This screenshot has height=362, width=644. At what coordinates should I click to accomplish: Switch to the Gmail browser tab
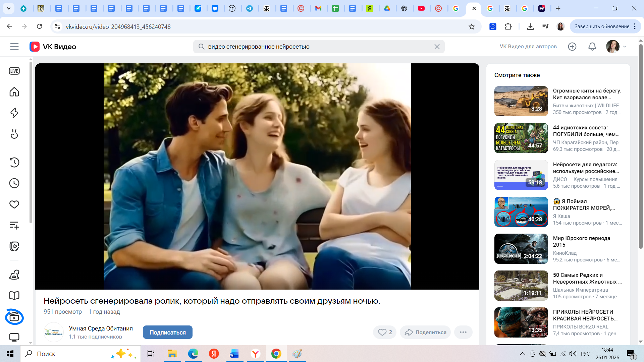coord(318,8)
